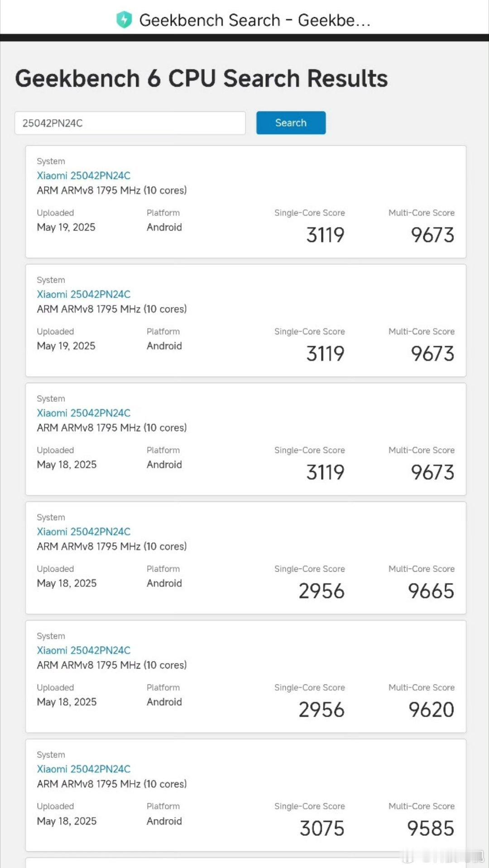This screenshot has width=489, height=868.
Task: Click the Geekbench Search page title
Action: tap(255, 20)
